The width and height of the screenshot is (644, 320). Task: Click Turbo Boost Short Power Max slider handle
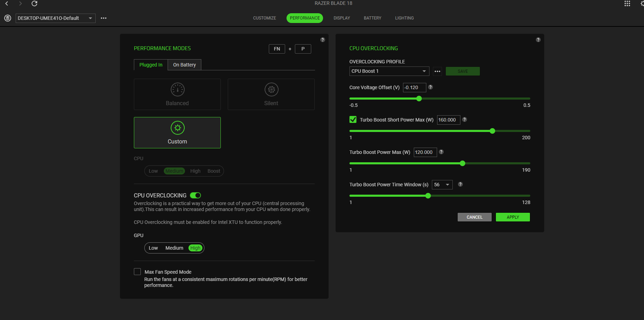(x=492, y=131)
